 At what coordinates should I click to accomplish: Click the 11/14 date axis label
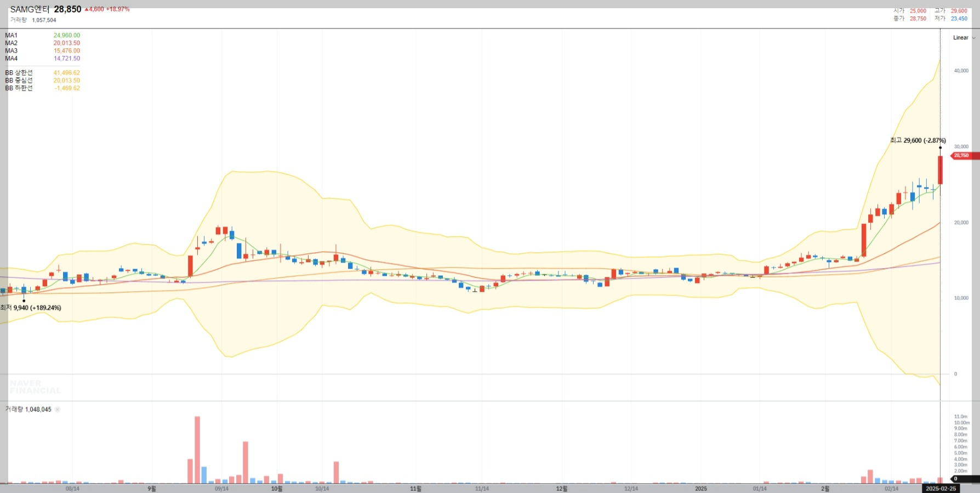click(x=482, y=489)
